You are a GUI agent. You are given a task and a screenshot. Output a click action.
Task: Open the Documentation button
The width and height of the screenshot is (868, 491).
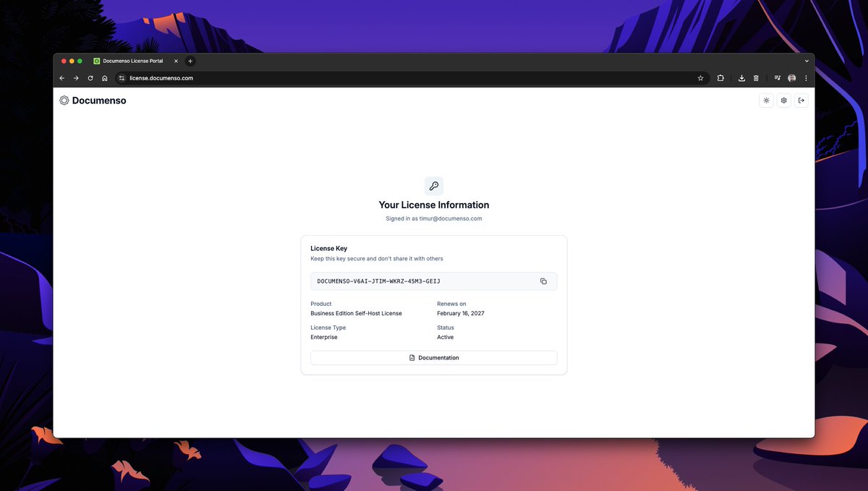434,358
